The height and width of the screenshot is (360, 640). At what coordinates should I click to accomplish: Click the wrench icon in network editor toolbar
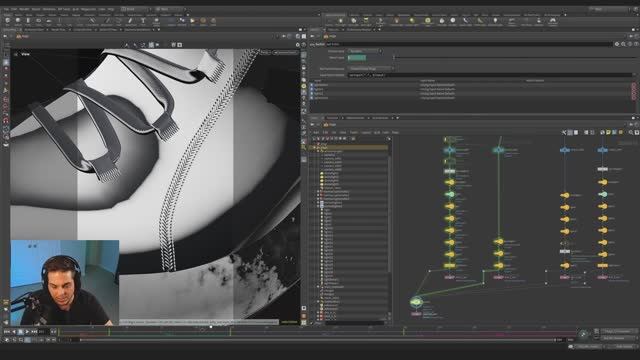(x=564, y=132)
